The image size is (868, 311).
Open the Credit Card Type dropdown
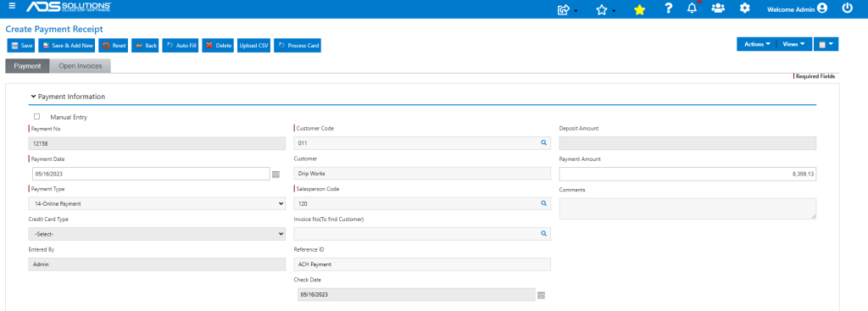coord(157,234)
